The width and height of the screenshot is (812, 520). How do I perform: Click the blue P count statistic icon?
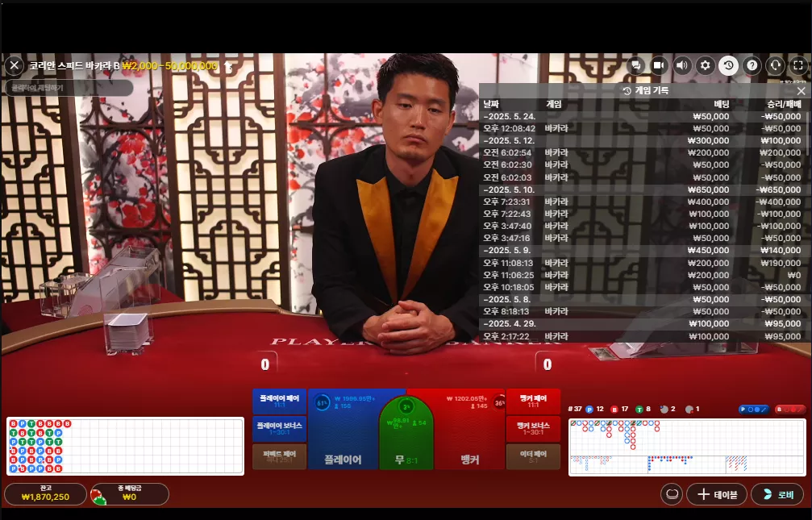coord(589,410)
